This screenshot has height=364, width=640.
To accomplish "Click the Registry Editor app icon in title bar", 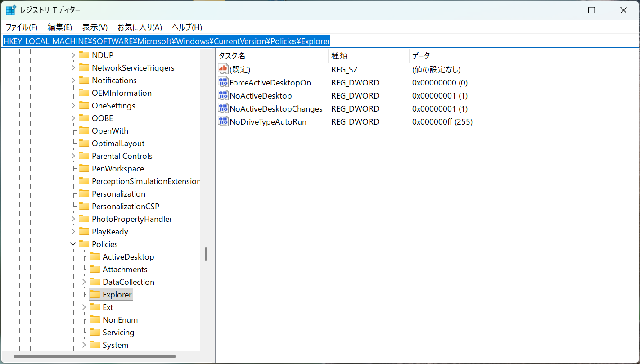I will pos(11,10).
